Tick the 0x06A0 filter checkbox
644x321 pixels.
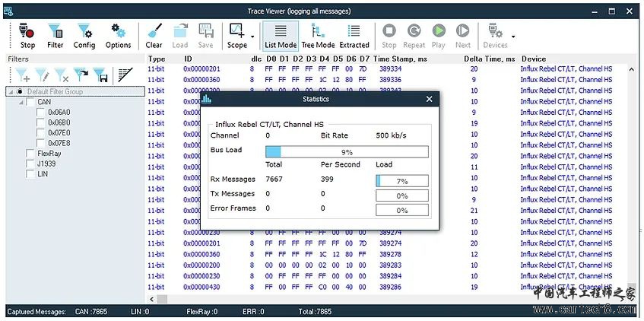(x=40, y=113)
